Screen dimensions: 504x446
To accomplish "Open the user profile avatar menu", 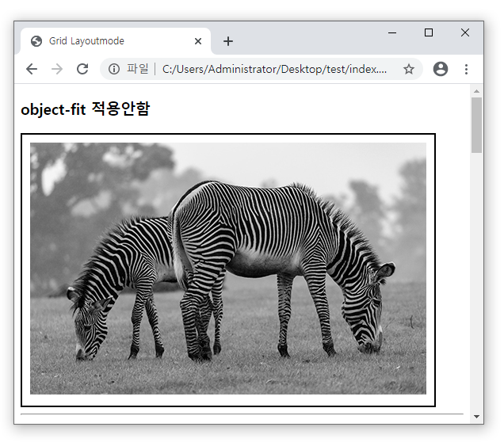I will (x=441, y=69).
